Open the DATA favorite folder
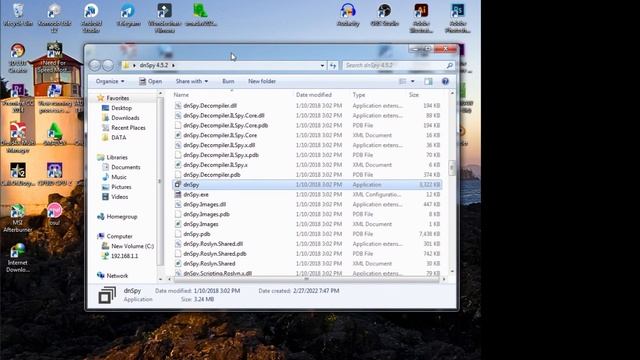640x360 pixels. coord(118,138)
